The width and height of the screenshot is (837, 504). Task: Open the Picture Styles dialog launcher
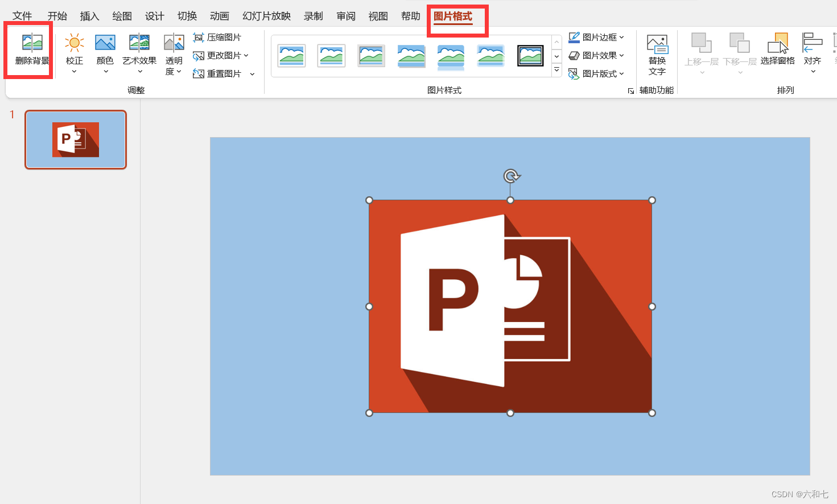tap(630, 91)
